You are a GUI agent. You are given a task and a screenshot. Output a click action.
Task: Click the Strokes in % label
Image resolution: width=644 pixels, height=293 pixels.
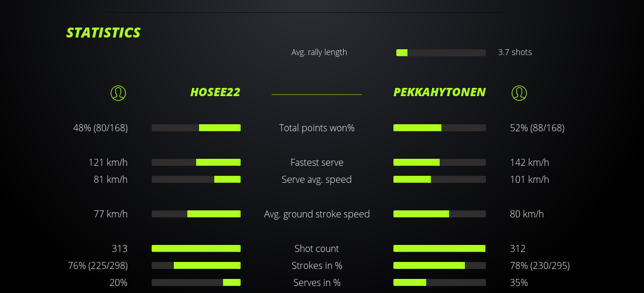click(317, 265)
